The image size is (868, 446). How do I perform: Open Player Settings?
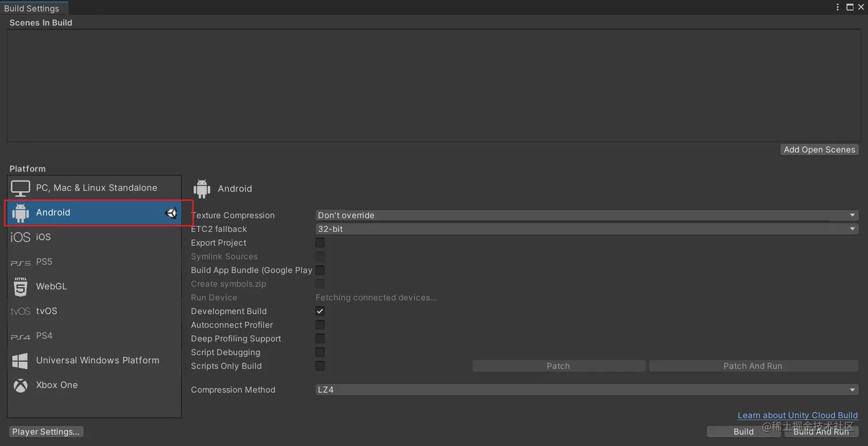point(46,432)
